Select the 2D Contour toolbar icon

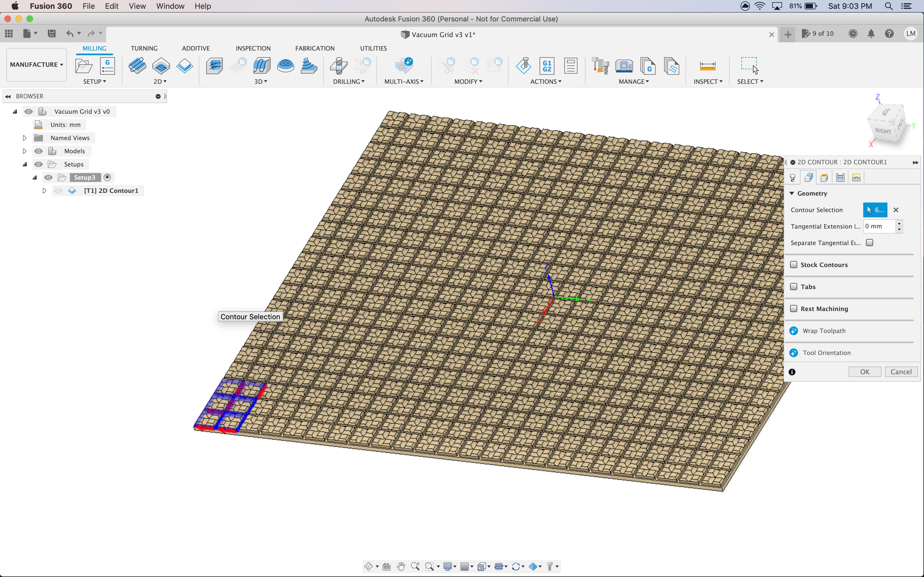tap(185, 66)
